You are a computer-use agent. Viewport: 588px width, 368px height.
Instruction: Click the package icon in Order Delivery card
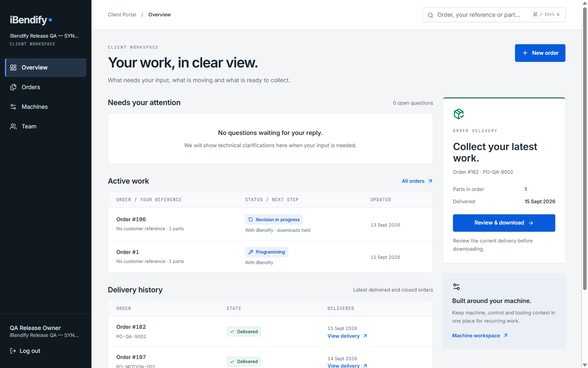point(459,114)
